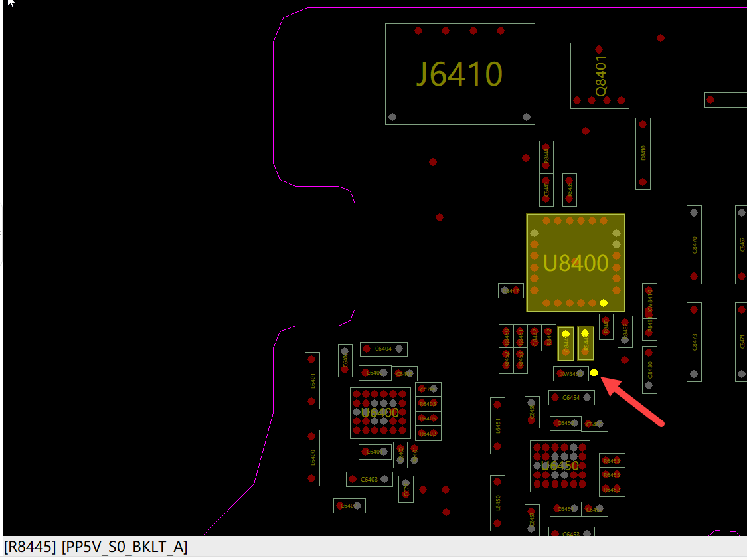Select the R6405 resistor
The width and height of the screenshot is (747, 560).
click(x=428, y=419)
